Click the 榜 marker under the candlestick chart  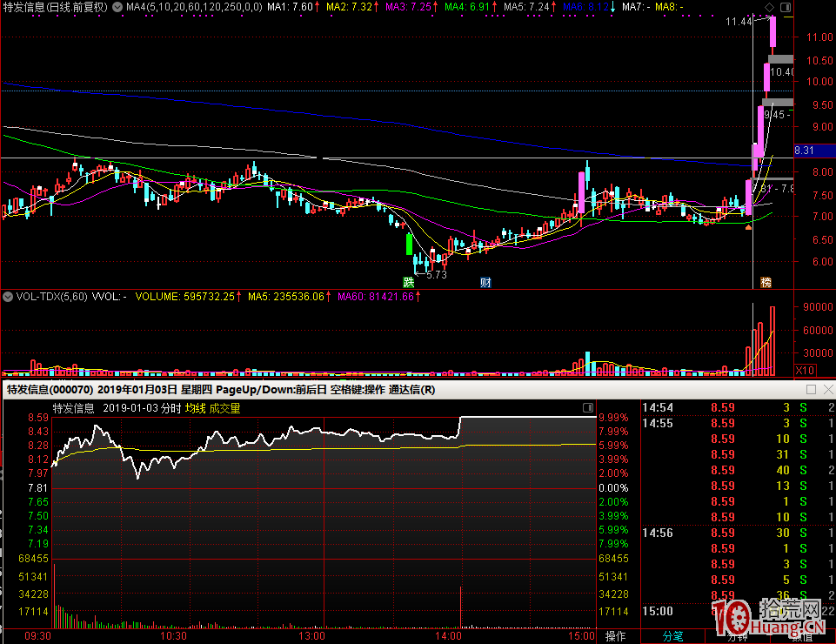[x=766, y=282]
